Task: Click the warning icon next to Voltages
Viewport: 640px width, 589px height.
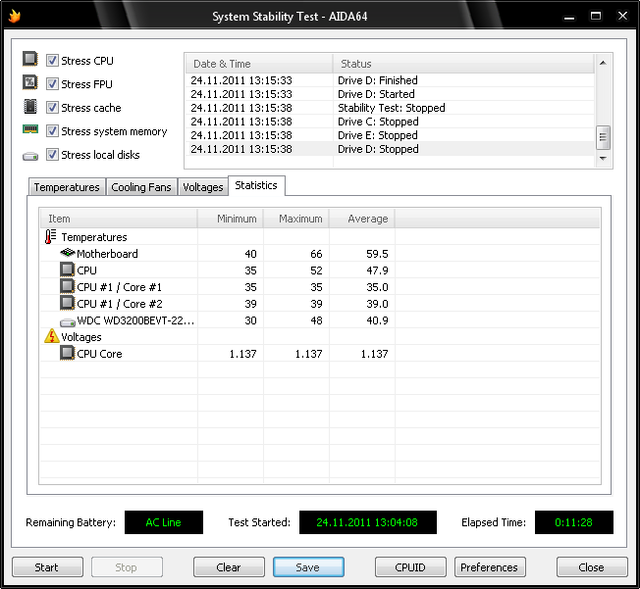Action: [51, 337]
